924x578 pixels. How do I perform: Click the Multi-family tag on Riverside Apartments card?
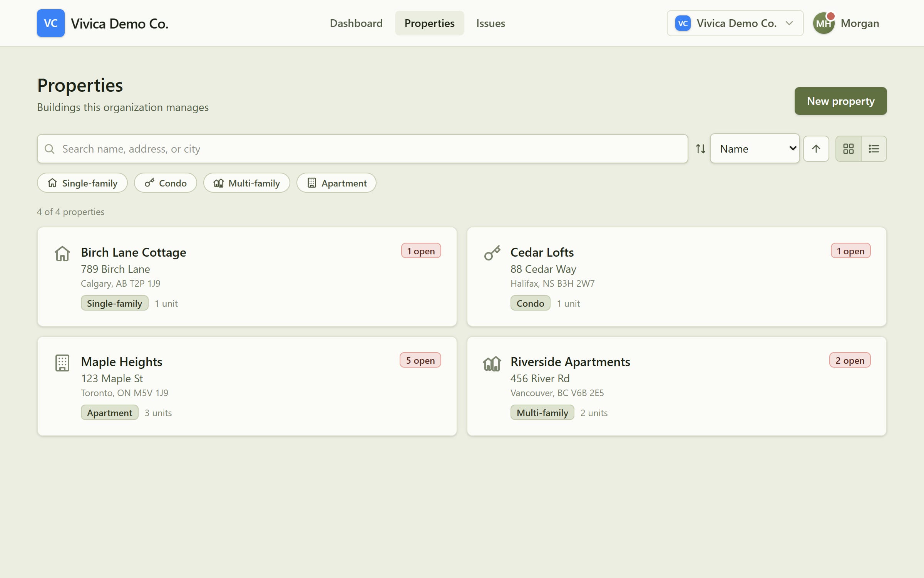click(x=542, y=413)
